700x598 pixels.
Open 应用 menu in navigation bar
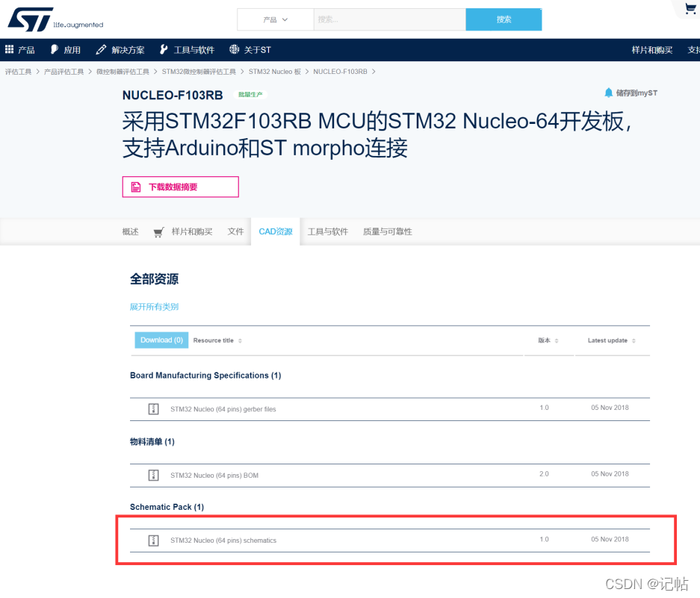tap(66, 49)
